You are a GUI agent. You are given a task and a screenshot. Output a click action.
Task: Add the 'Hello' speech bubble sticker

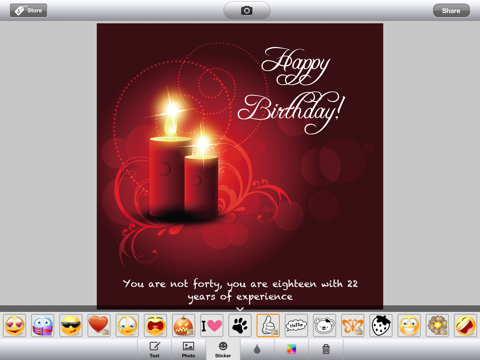296,325
